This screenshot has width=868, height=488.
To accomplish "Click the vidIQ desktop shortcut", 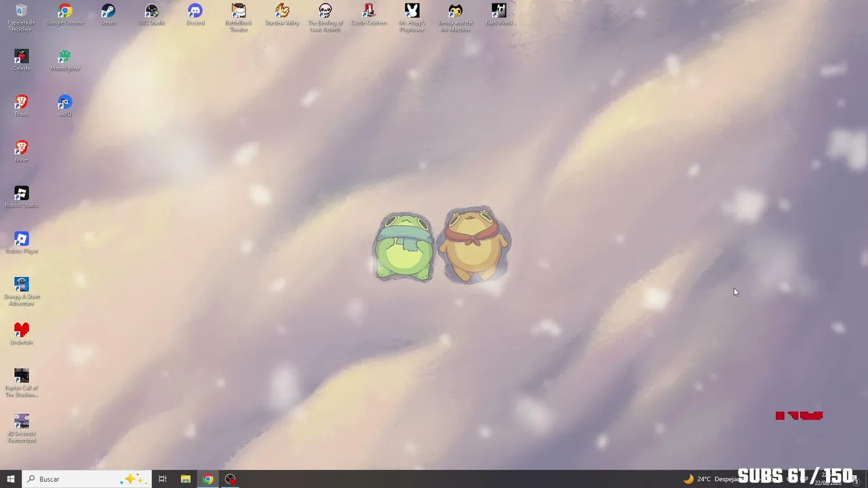I will point(65,106).
